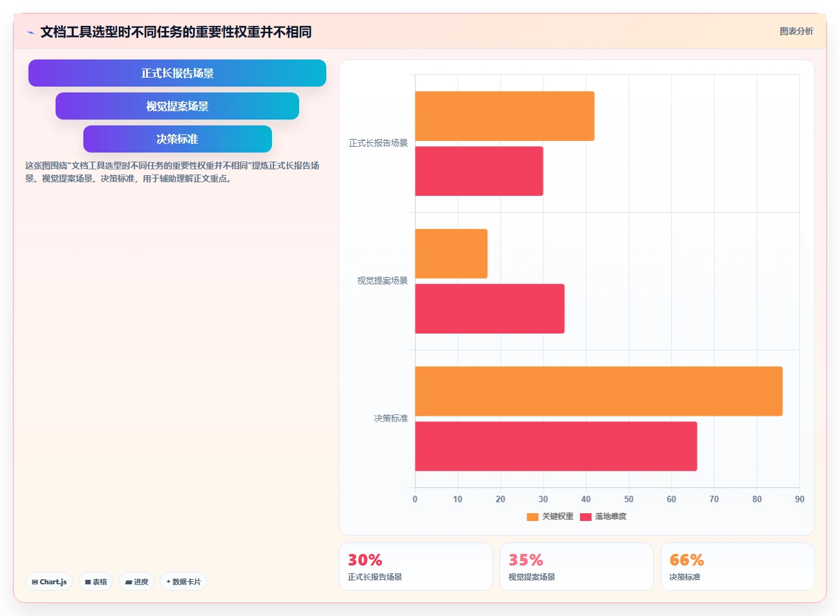Click the 正式长报告场景 y-axis label

378,143
